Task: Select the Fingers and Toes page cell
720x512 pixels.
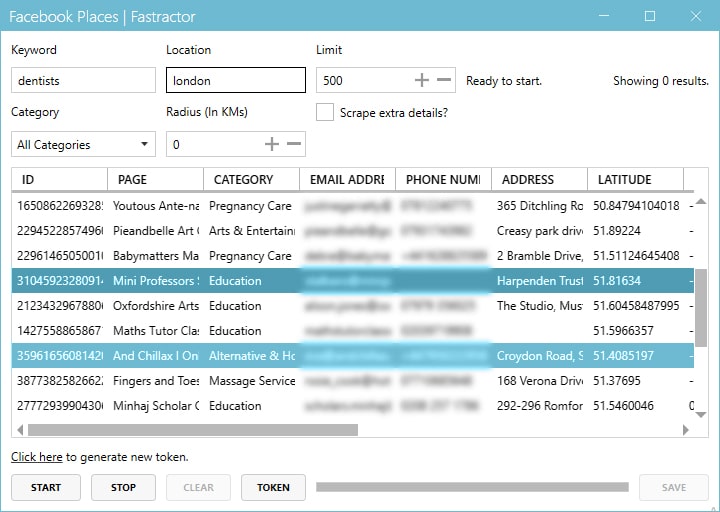Action: pyautogui.click(x=156, y=381)
